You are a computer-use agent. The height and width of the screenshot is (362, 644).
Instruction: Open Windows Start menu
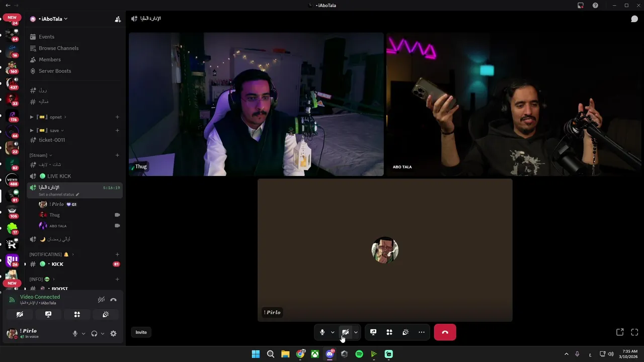coord(256,354)
